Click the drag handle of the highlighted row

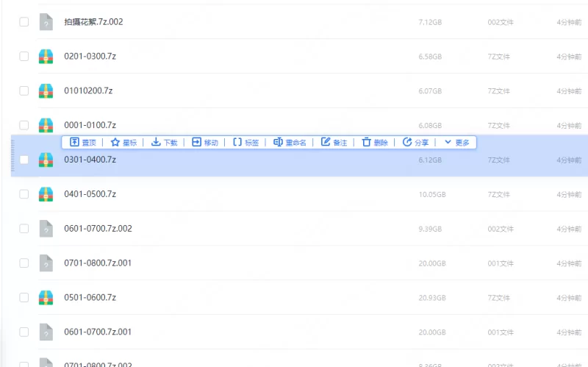click(12, 156)
